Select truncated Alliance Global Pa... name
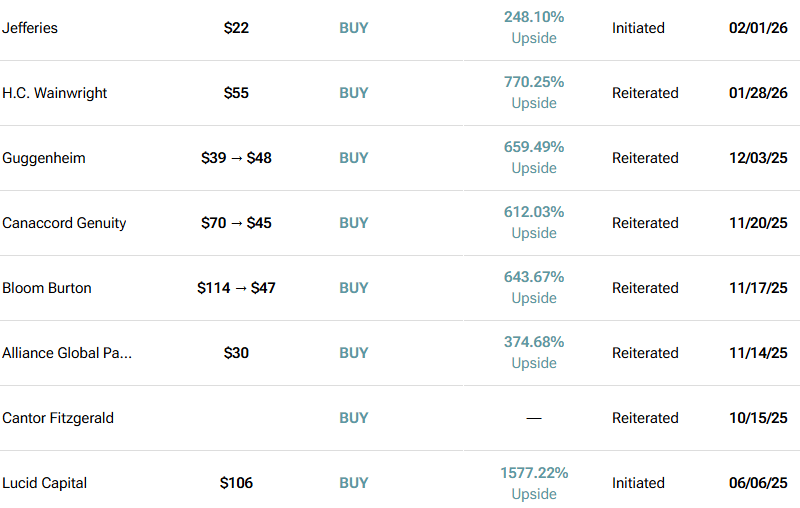The image size is (800, 508). (67, 353)
